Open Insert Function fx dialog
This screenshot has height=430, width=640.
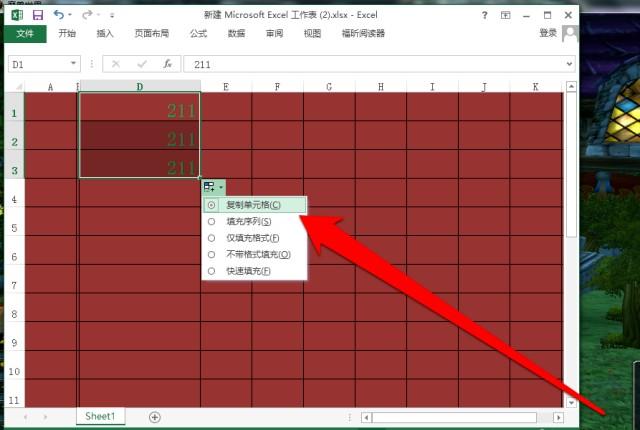(x=167, y=64)
